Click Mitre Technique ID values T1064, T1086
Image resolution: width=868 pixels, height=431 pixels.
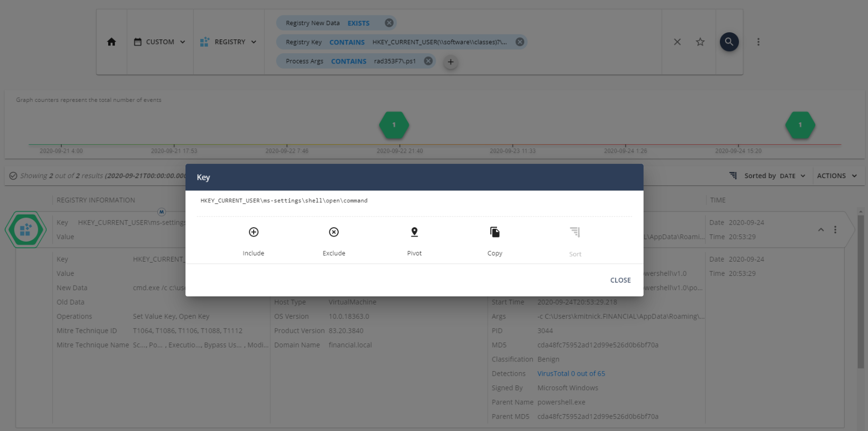(x=188, y=331)
